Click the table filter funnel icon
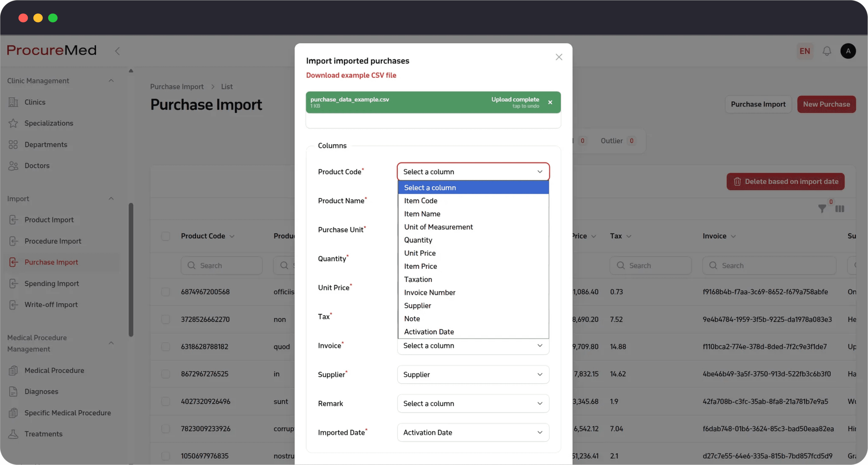Screen dimensions: 868x465 tap(822, 209)
